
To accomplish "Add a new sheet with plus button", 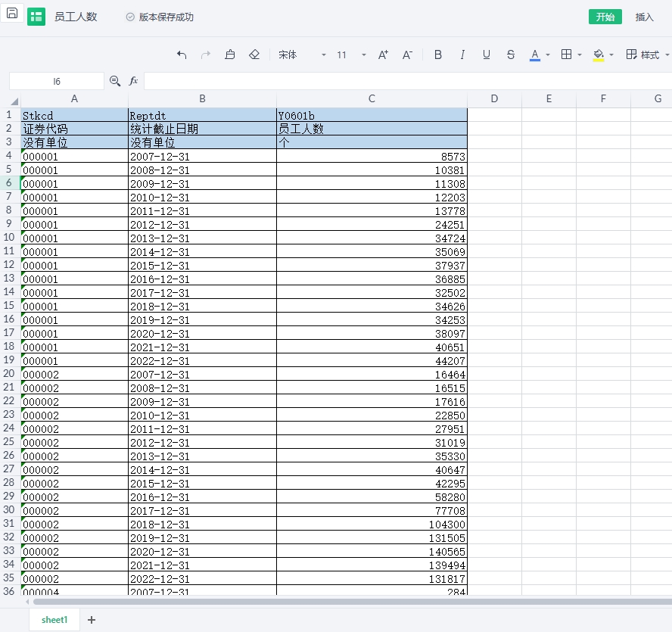I will [92, 620].
